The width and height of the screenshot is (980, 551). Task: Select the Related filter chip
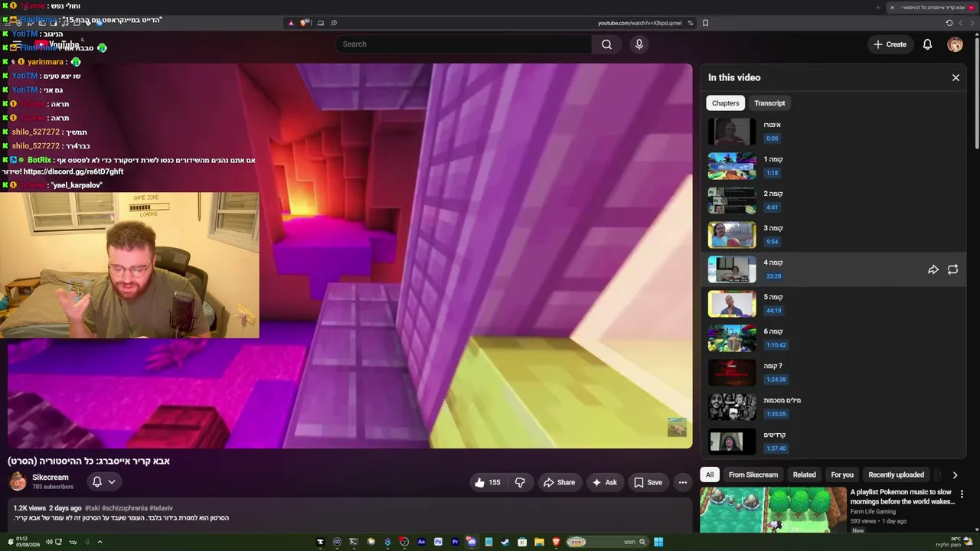coord(804,474)
